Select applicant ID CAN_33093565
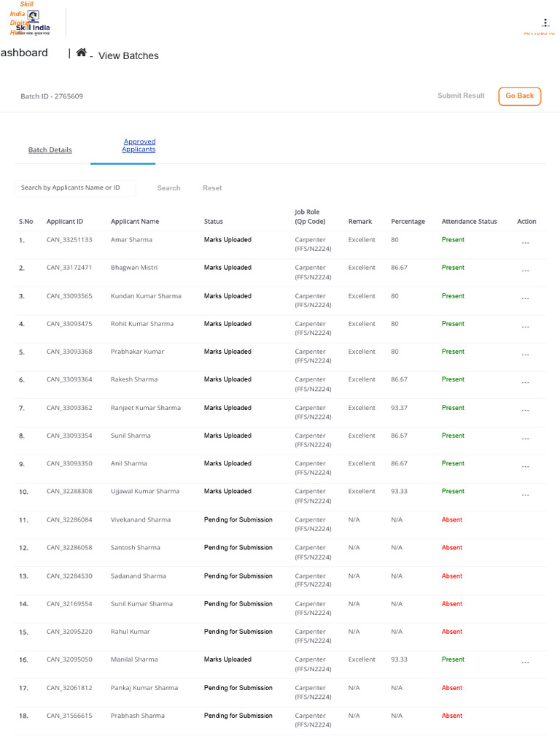This screenshot has width=560, height=747. 69,296
